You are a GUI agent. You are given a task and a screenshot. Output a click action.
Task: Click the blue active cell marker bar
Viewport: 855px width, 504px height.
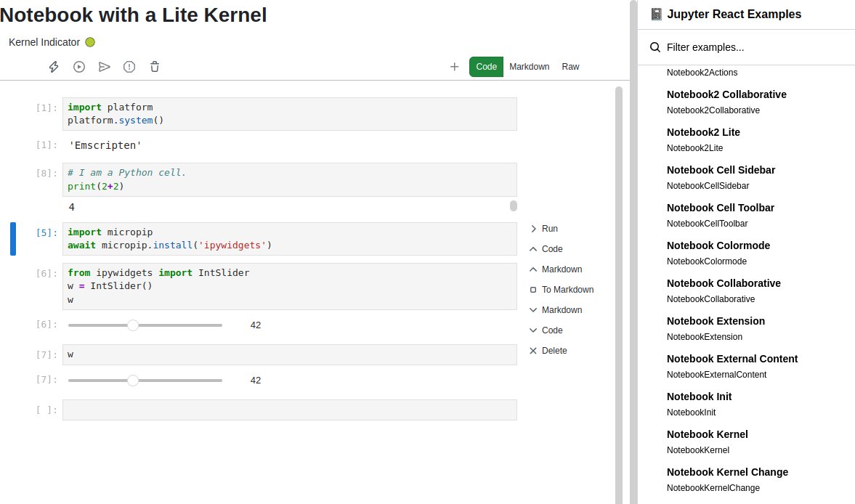tap(13, 239)
